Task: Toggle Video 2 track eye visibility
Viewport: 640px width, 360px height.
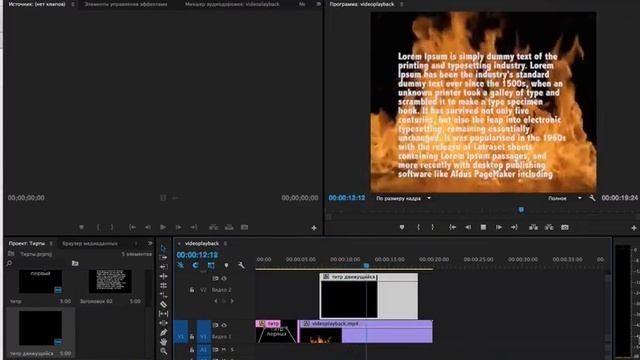Action: (224, 278)
